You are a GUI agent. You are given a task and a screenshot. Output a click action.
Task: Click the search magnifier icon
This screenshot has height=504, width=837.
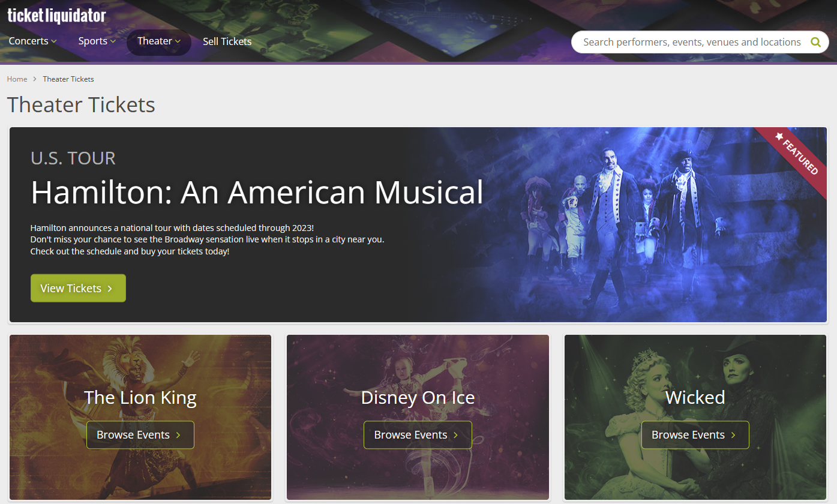815,42
